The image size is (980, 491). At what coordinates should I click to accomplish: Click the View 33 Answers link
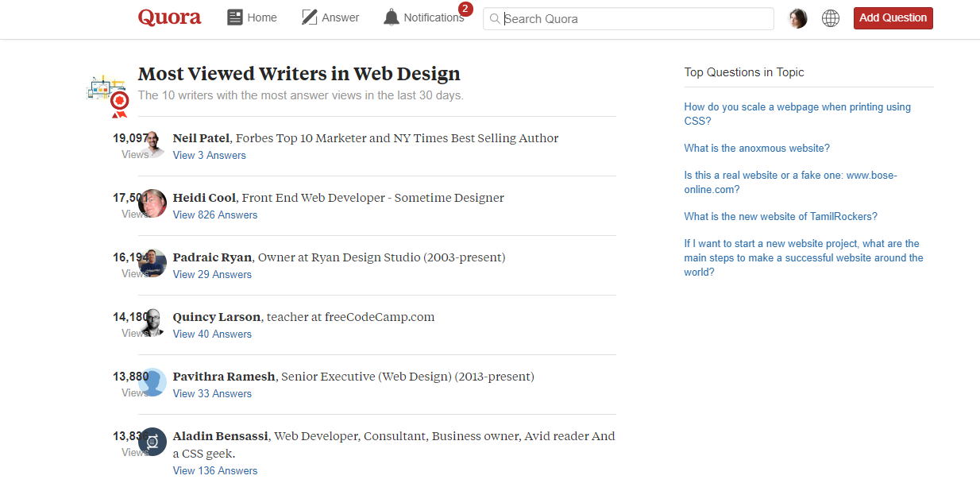(212, 394)
